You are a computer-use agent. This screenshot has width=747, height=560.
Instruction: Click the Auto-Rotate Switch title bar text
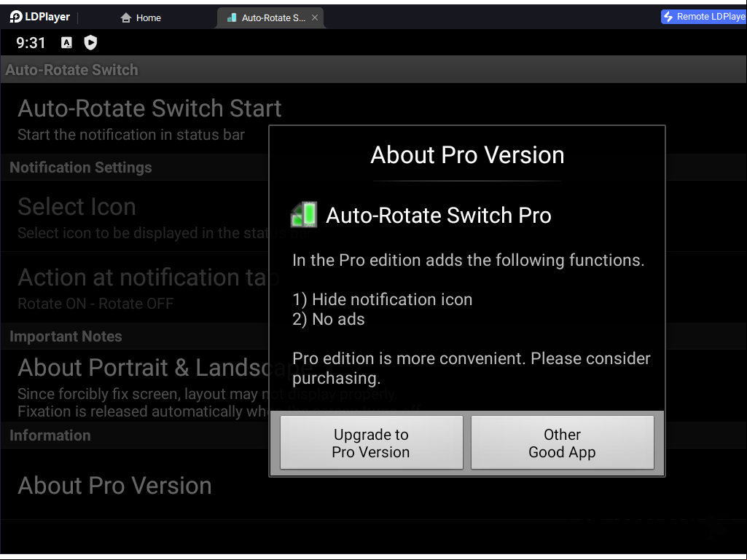point(72,70)
